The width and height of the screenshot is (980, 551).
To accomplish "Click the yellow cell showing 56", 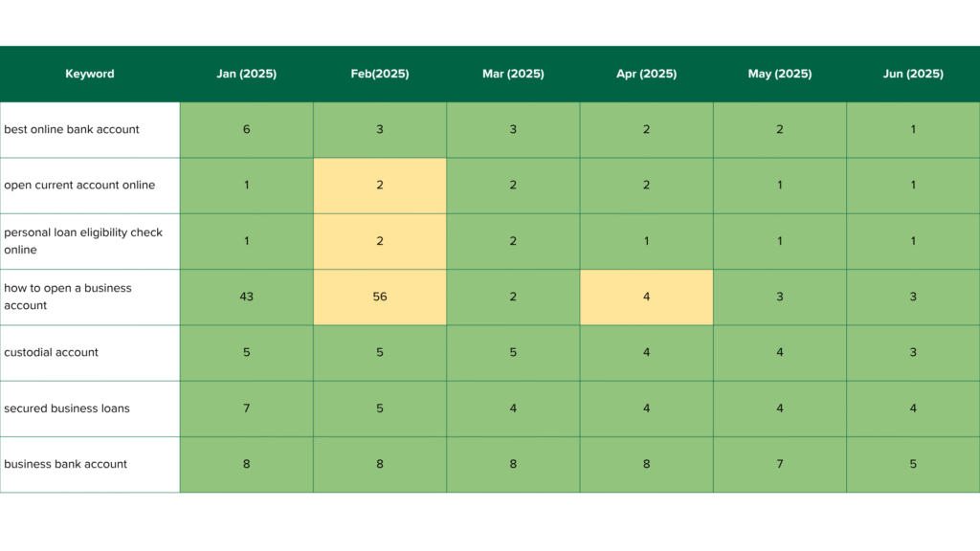I will [x=380, y=297].
